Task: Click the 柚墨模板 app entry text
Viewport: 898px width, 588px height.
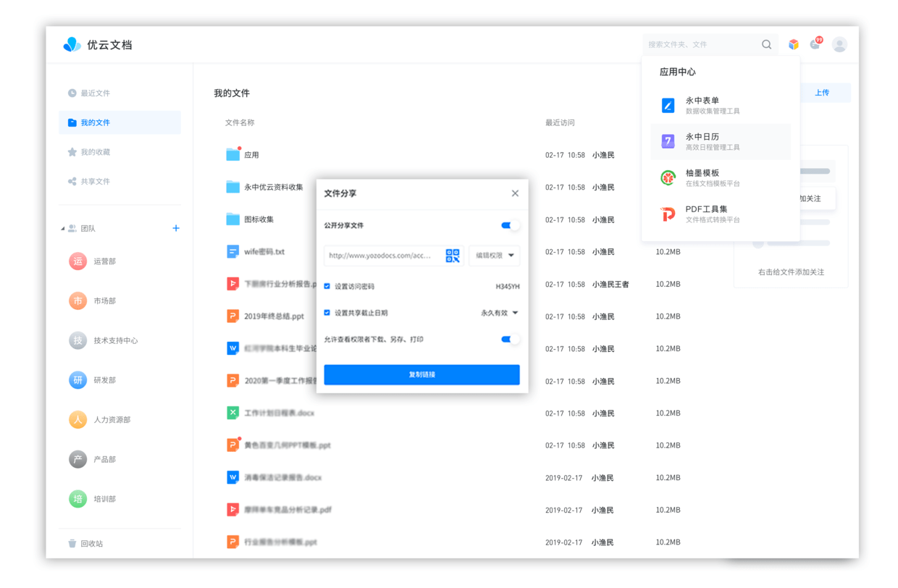Action: pyautogui.click(x=713, y=177)
